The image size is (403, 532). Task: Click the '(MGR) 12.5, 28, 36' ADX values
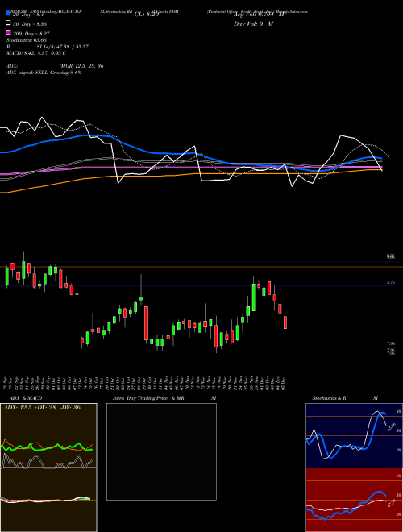point(81,66)
